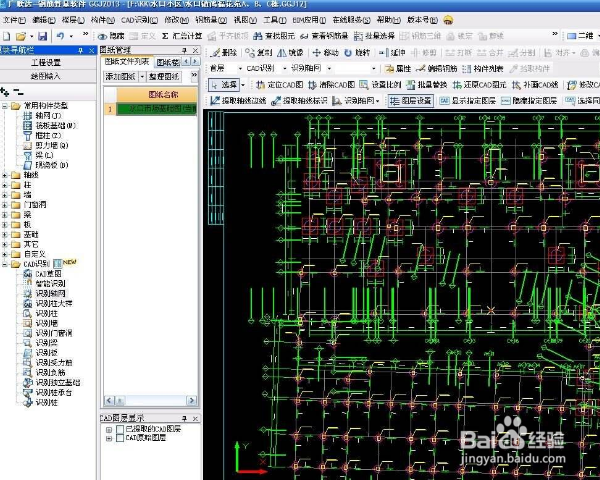The height and width of the screenshot is (480, 600).
Task: Click the 构件列表 tool
Action: [483, 69]
